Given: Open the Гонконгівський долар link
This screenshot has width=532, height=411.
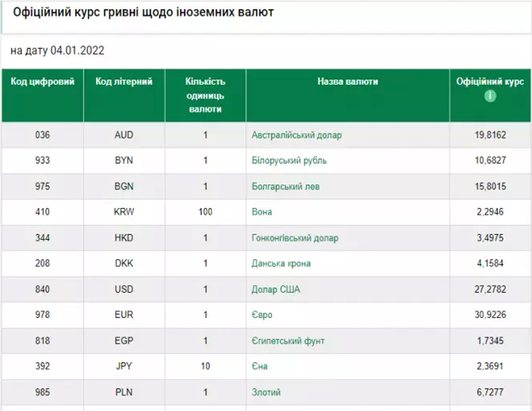Looking at the screenshot, I should click(295, 238).
